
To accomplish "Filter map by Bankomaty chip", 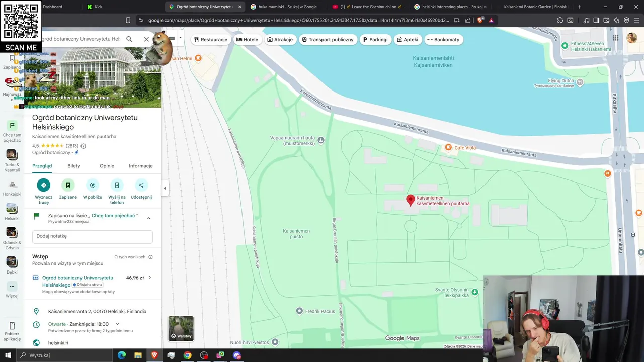I will [443, 40].
